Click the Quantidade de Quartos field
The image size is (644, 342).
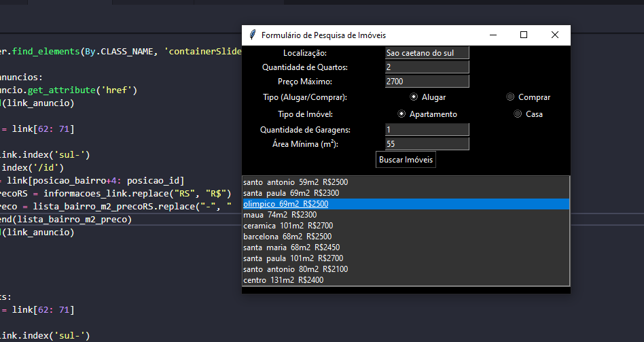(x=427, y=67)
